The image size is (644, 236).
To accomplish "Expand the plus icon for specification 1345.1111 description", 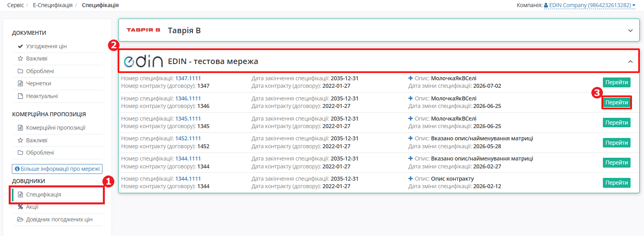I will click(411, 119).
